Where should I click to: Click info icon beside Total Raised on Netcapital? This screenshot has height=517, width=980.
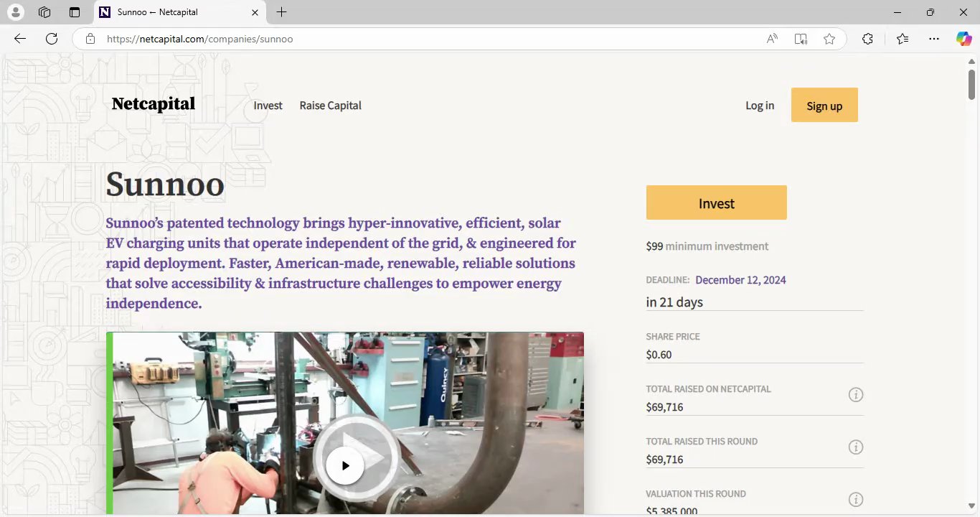(856, 394)
